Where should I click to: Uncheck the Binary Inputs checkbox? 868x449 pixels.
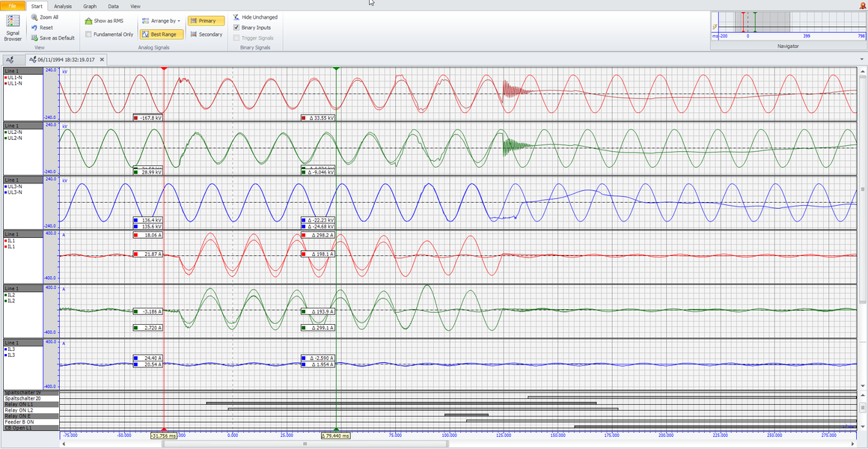click(x=236, y=27)
